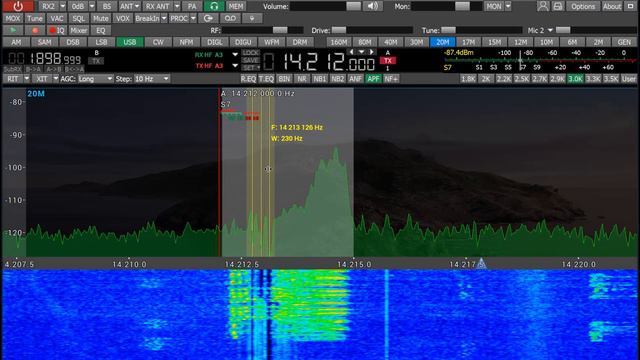Open the RX2 dropdown arrow
This screenshot has height=360, width=640.
tap(62, 6)
